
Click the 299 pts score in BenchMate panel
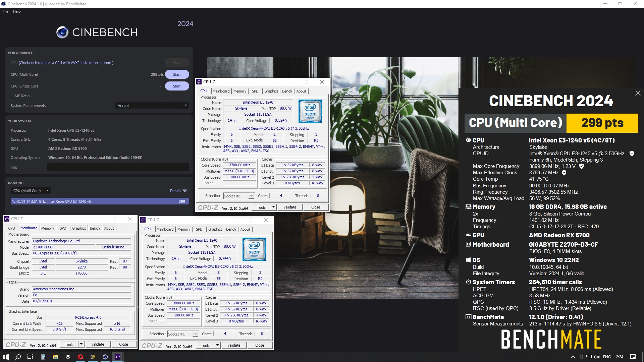[x=602, y=123]
